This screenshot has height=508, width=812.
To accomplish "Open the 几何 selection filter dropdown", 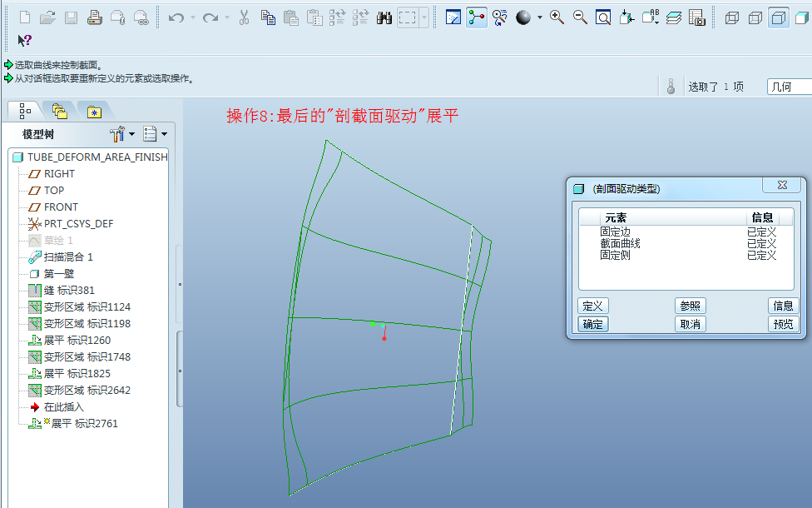I will [790, 87].
